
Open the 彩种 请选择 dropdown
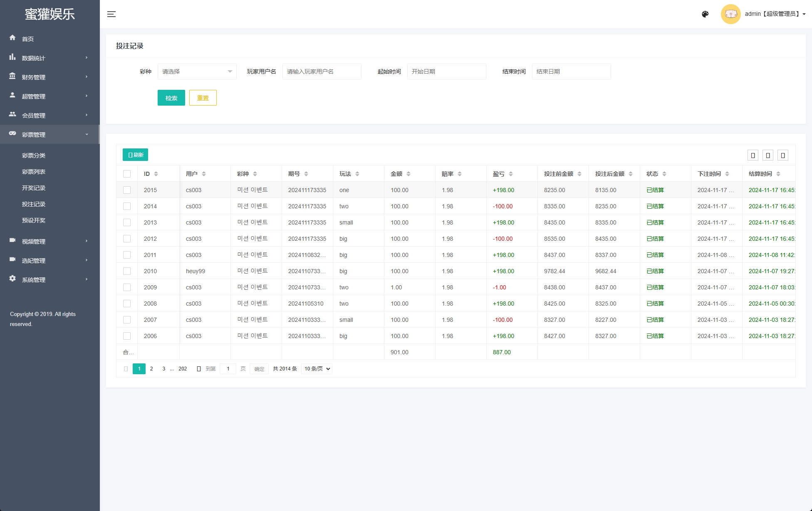(197, 72)
